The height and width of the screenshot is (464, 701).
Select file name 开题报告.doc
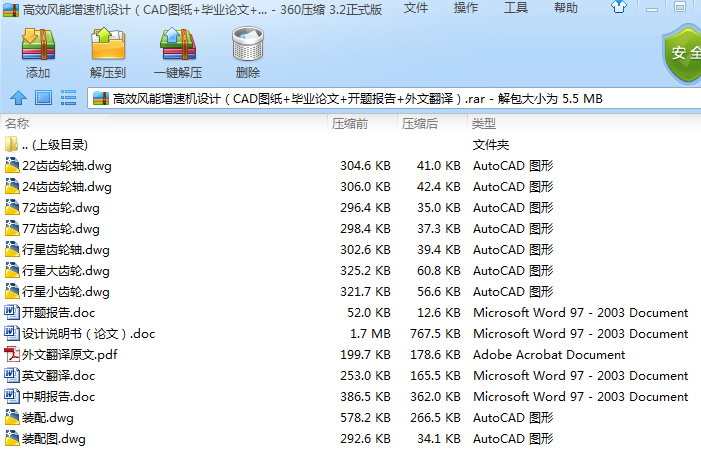[59, 312]
